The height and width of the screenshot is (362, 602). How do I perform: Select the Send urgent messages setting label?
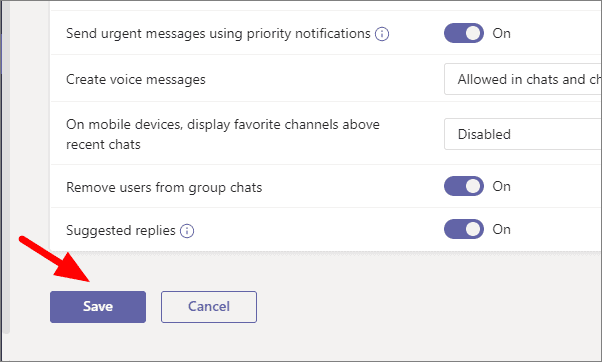218,34
